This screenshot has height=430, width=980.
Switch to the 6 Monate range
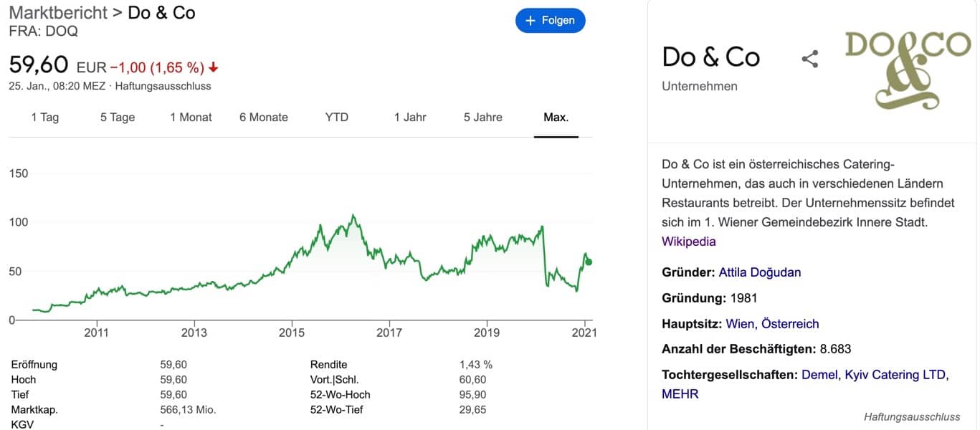coord(264,118)
